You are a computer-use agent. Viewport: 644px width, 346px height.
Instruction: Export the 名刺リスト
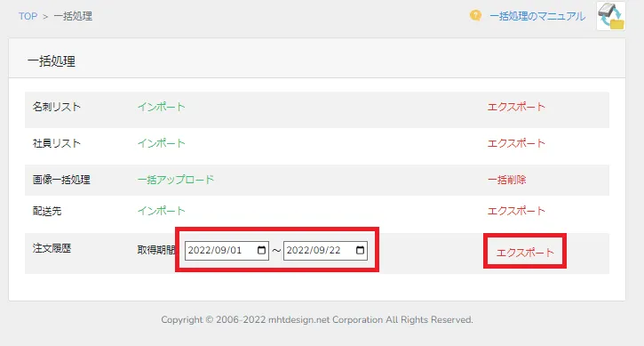click(x=516, y=107)
